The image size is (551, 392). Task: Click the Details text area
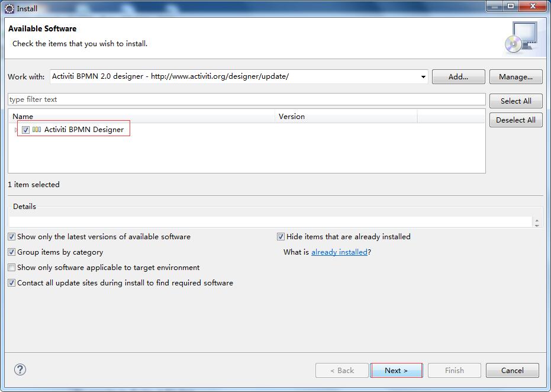pos(270,222)
